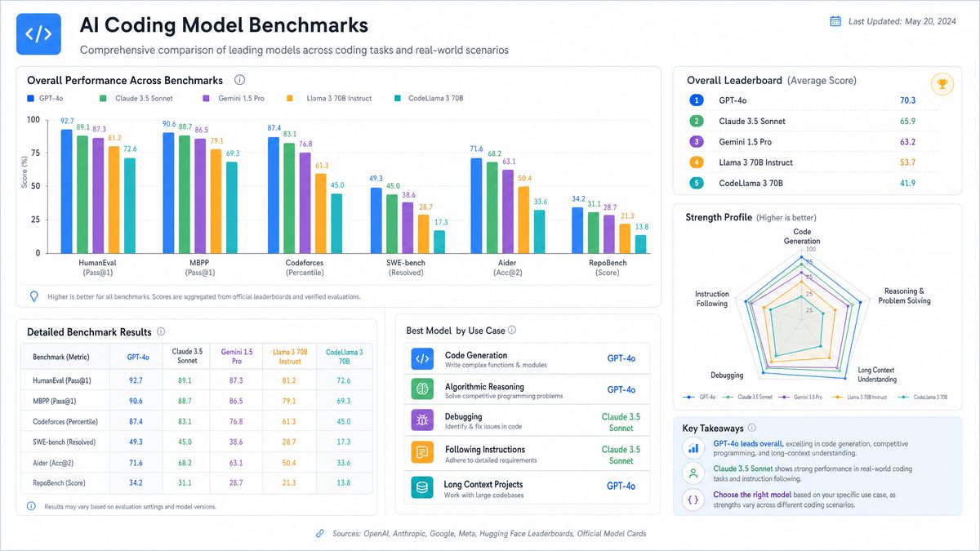Click the Debugging bug icon
980x551 pixels.
(422, 421)
